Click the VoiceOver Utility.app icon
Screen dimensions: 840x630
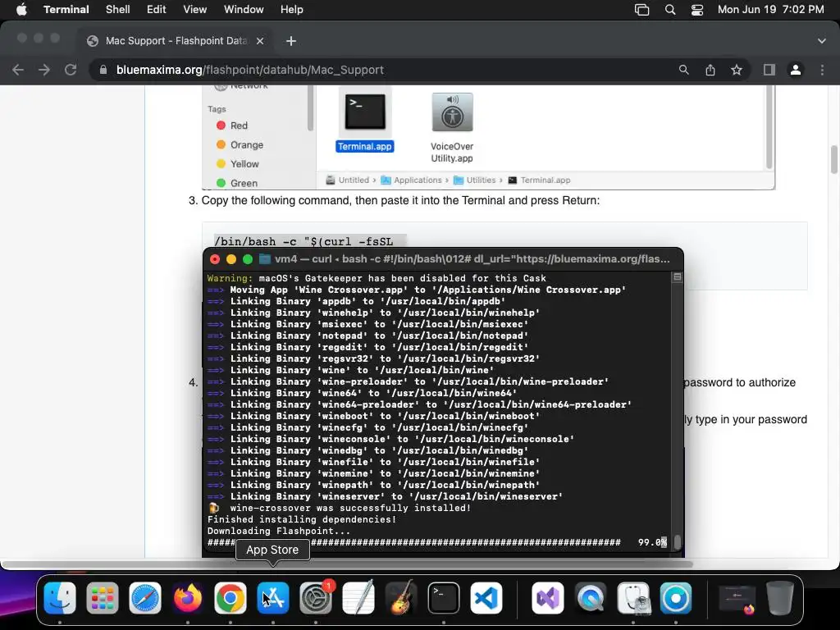(452, 112)
